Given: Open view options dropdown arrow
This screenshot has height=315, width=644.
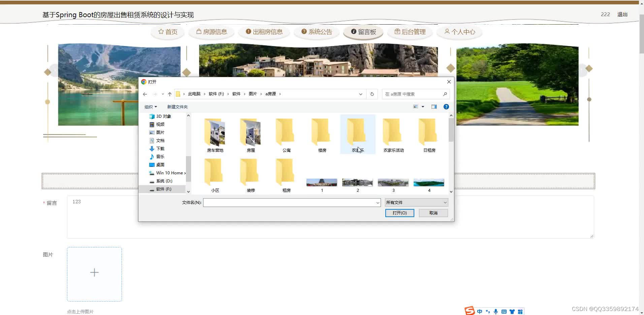Looking at the screenshot, I should tap(423, 107).
